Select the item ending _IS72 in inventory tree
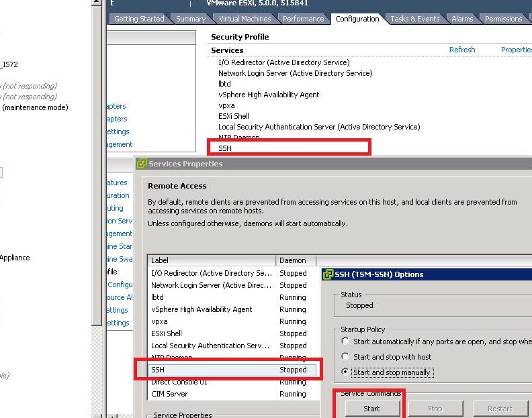 9,64
